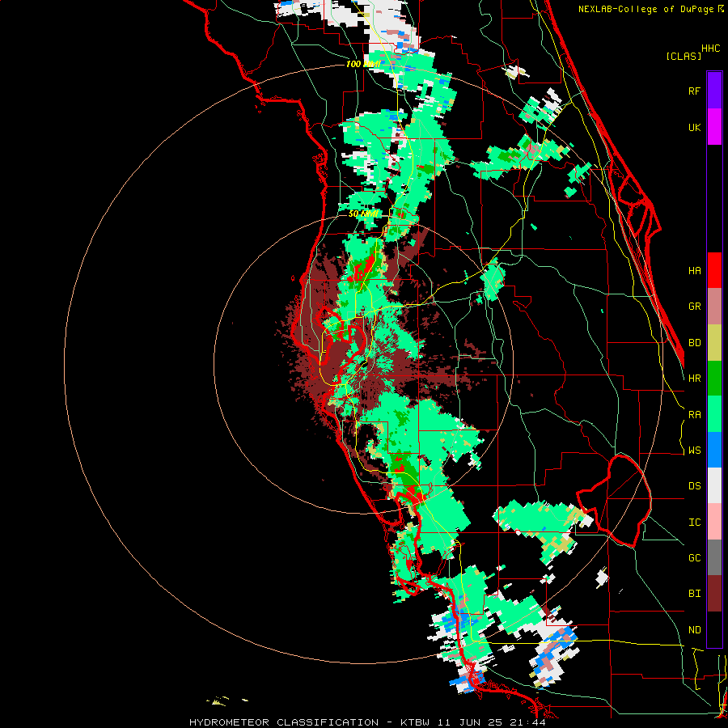The width and height of the screenshot is (728, 728).
Task: Click the HA red legend swatch
Action: tap(714, 270)
